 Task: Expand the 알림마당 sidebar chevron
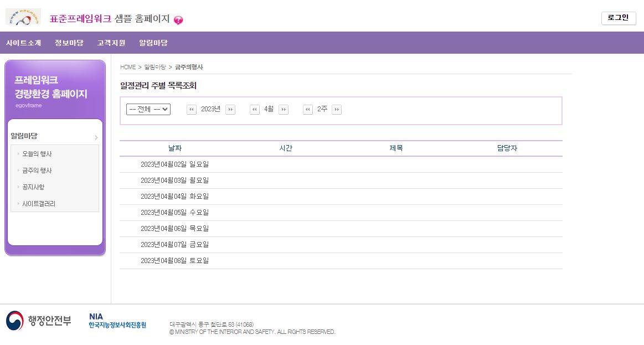coord(96,137)
